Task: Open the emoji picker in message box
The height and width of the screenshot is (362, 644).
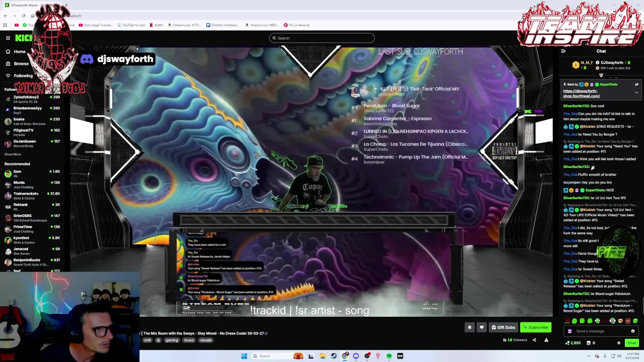Action: click(x=633, y=331)
